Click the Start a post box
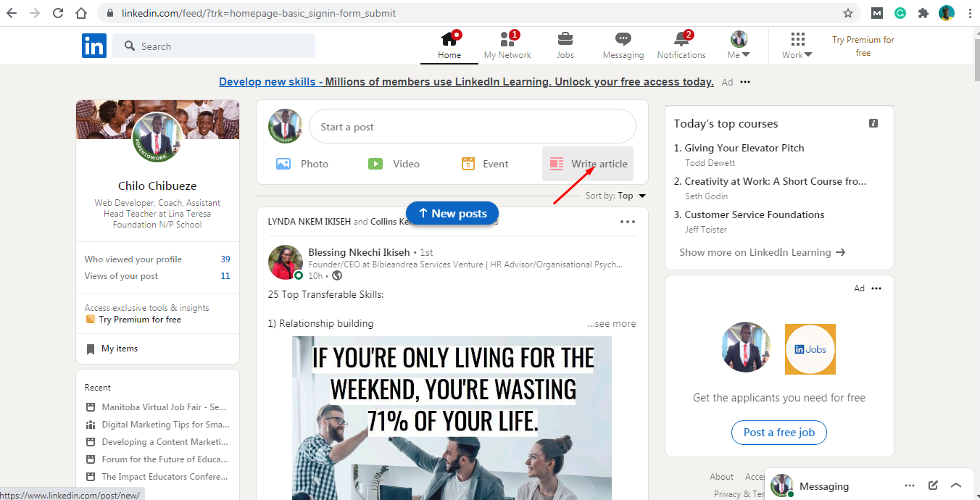The height and width of the screenshot is (500, 980). click(x=473, y=127)
